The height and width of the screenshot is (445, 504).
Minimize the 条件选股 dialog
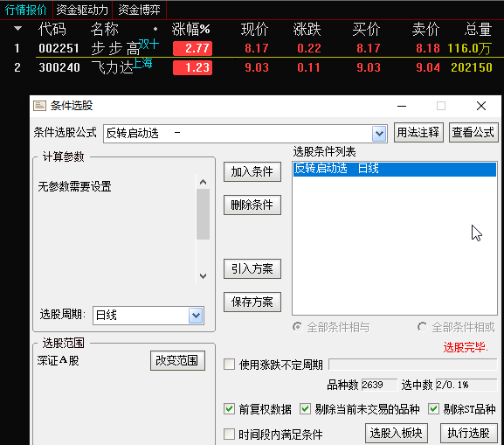click(402, 106)
